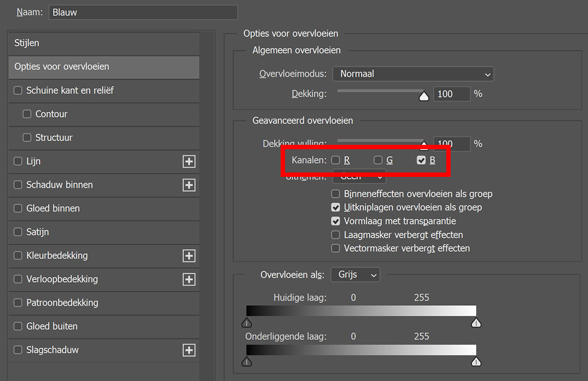
Task: Click the plus icon next to Lijn
Action: pos(189,161)
